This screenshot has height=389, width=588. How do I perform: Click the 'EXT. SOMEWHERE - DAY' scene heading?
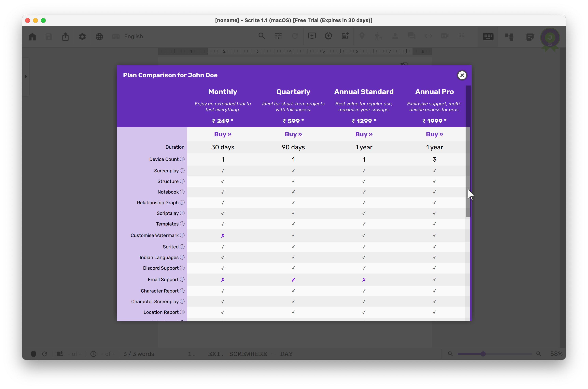click(250, 354)
